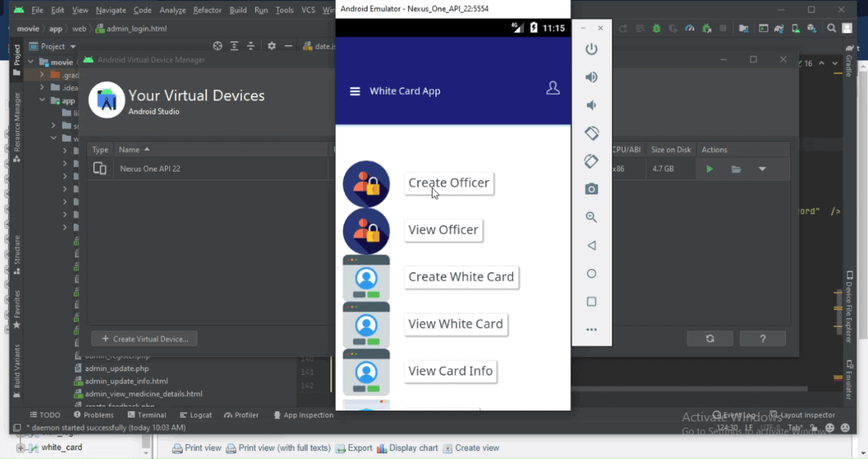This screenshot has height=459, width=868.
Task: Collapse the app folder in the Project tree
Action: coord(42,100)
